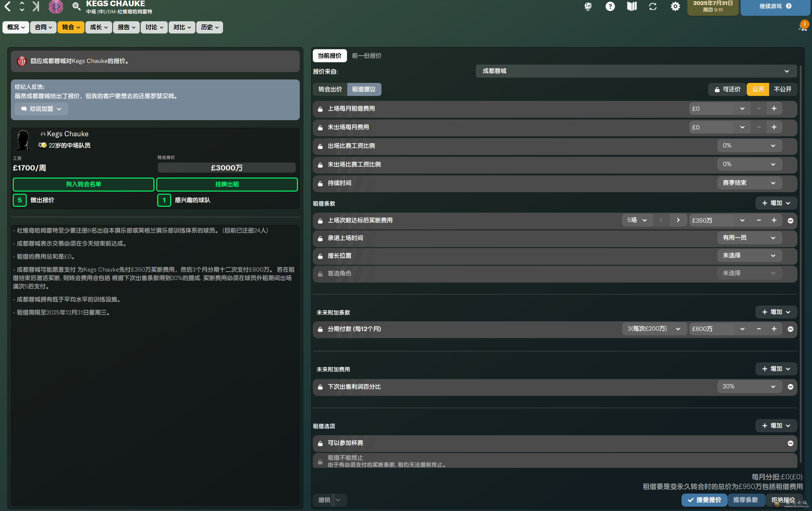The image size is (812, 511).
Task: Decrease the £350万 buyout fee with minus
Action: tap(759, 220)
